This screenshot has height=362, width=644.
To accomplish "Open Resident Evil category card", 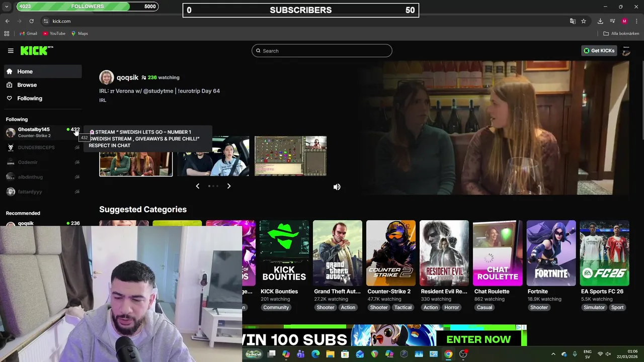I will click(x=444, y=253).
